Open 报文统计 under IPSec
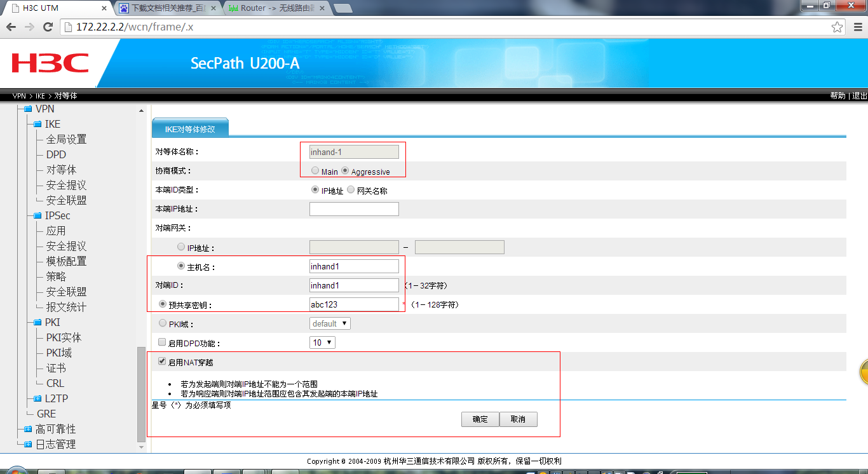The image size is (868, 474). point(66,307)
